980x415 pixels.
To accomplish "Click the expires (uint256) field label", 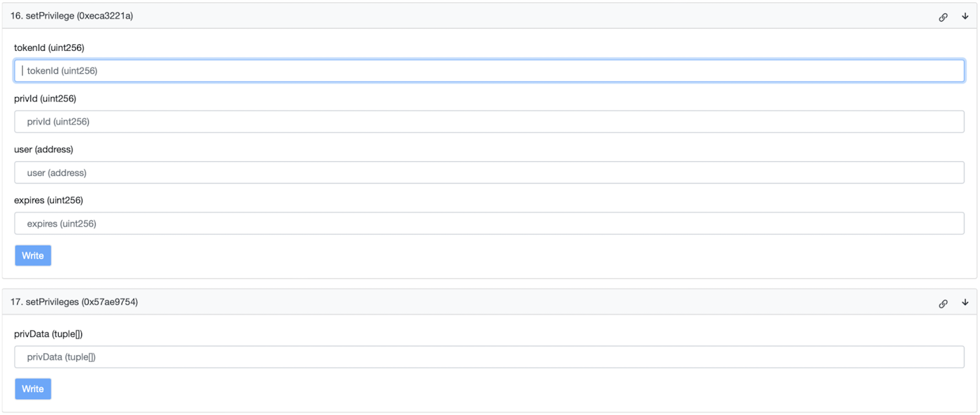I will click(48, 200).
